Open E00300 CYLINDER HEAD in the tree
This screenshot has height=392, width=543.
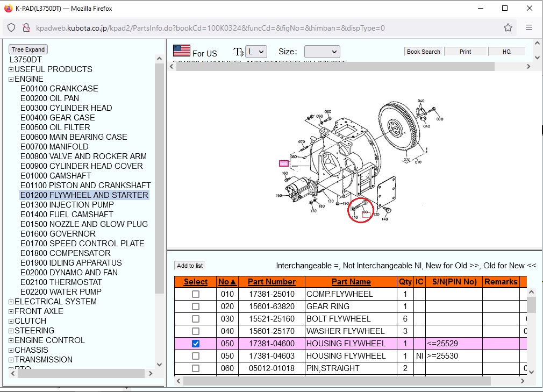point(66,108)
